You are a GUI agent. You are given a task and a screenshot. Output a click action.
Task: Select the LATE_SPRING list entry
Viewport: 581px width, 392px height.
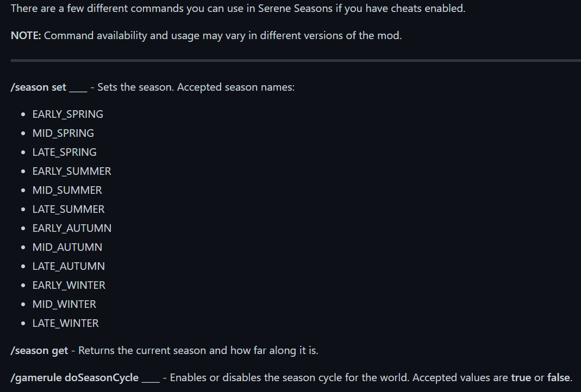pyautogui.click(x=64, y=152)
